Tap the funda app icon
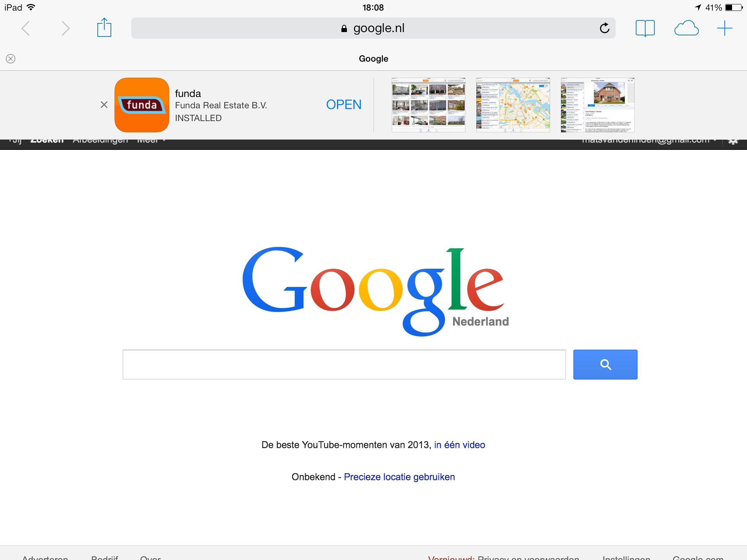Viewport: 747px width, 560px height. click(x=142, y=105)
